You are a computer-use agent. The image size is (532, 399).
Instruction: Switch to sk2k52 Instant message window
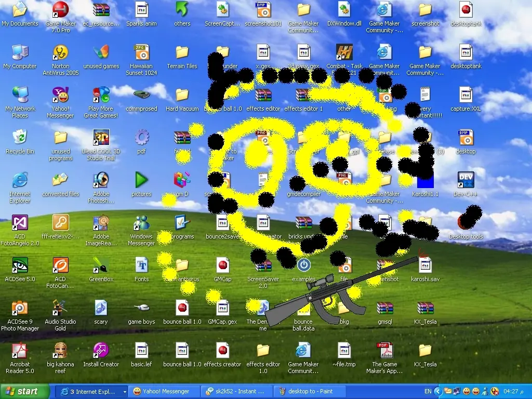[236, 391]
